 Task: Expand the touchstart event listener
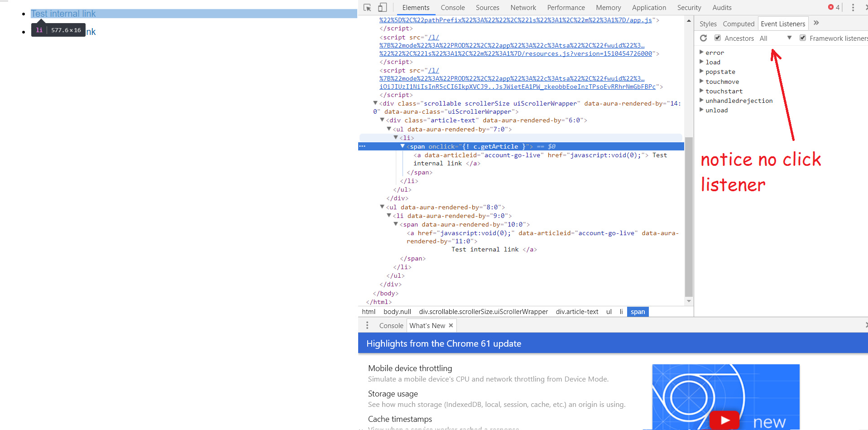pos(701,91)
